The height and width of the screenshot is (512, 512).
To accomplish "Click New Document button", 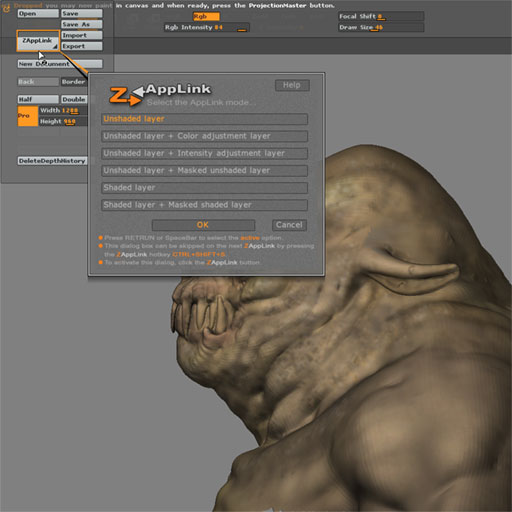I will 60,64.
